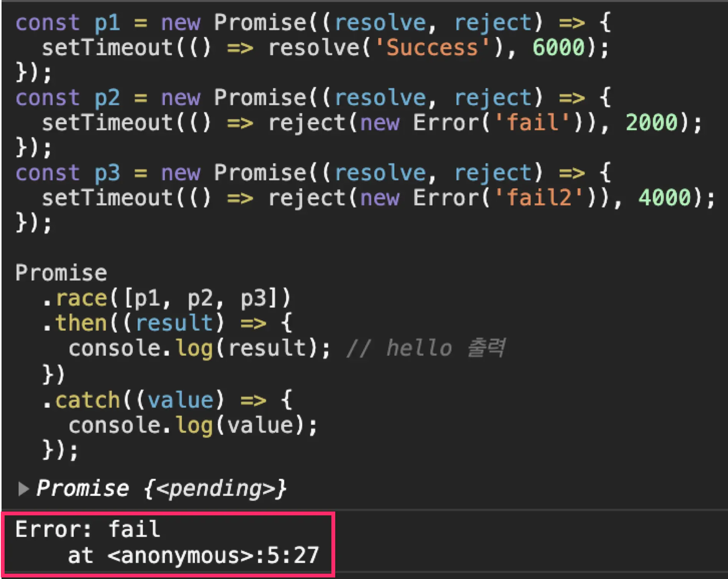The width and height of the screenshot is (728, 579).
Task: Click the 'at <anonymous>:5:27' stack trace line
Action: point(193,555)
